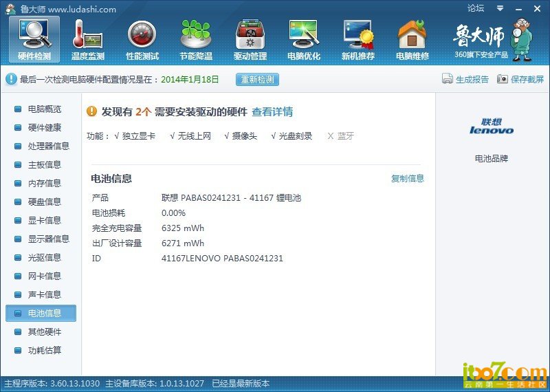550x392 pixels.
Task: Open the 温度监测 thermometer icon
Action: [88, 40]
